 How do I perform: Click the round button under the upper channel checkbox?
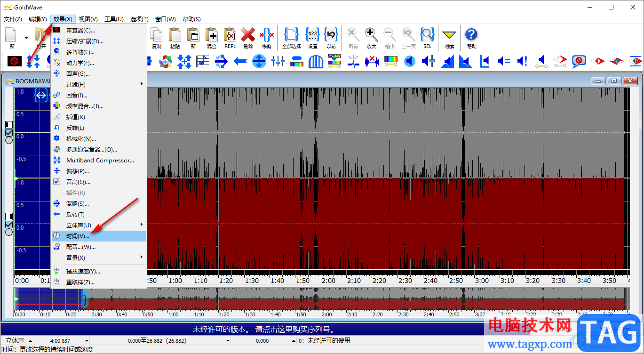9,141
